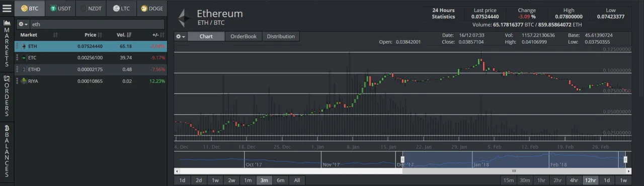The image size is (644, 186).
Task: Switch to the Distribution tab
Action: 281,36
